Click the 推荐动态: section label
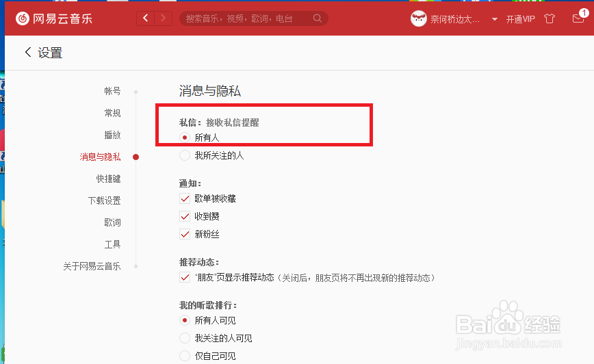The width and height of the screenshot is (594, 364). [199, 262]
